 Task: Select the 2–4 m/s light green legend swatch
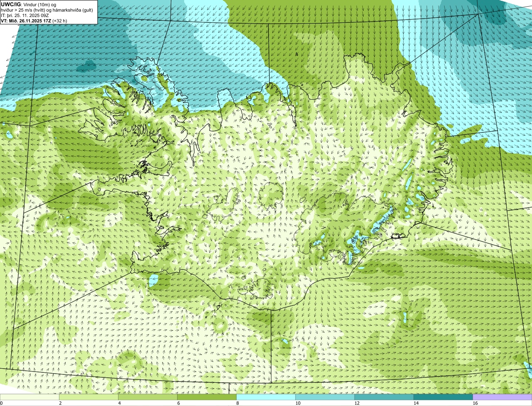(x=89, y=397)
